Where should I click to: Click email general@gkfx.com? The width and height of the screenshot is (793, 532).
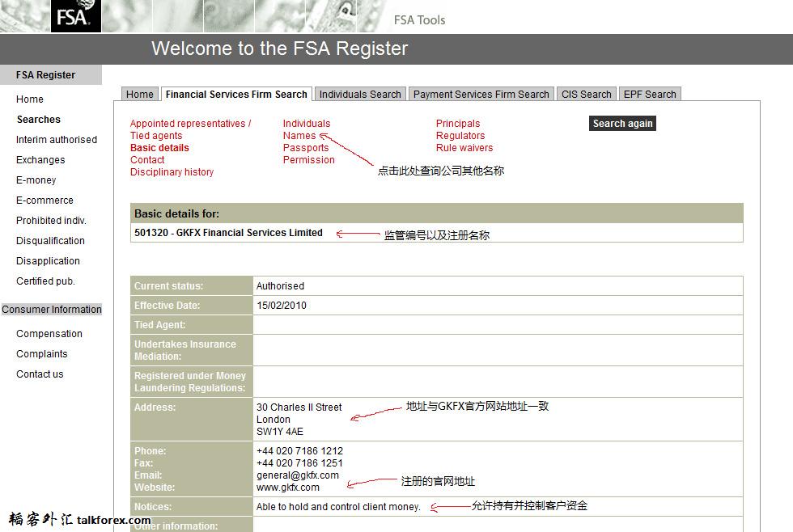tap(298, 475)
